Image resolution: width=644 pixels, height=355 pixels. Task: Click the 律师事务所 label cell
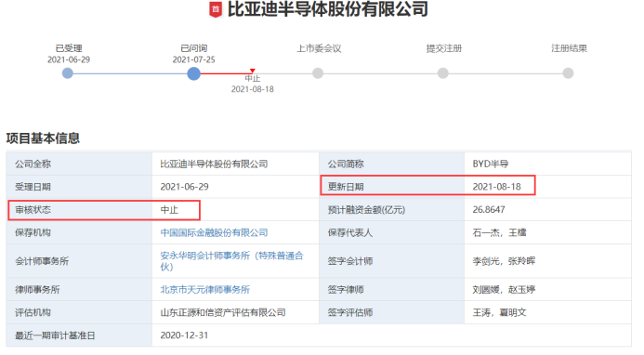[79, 290]
